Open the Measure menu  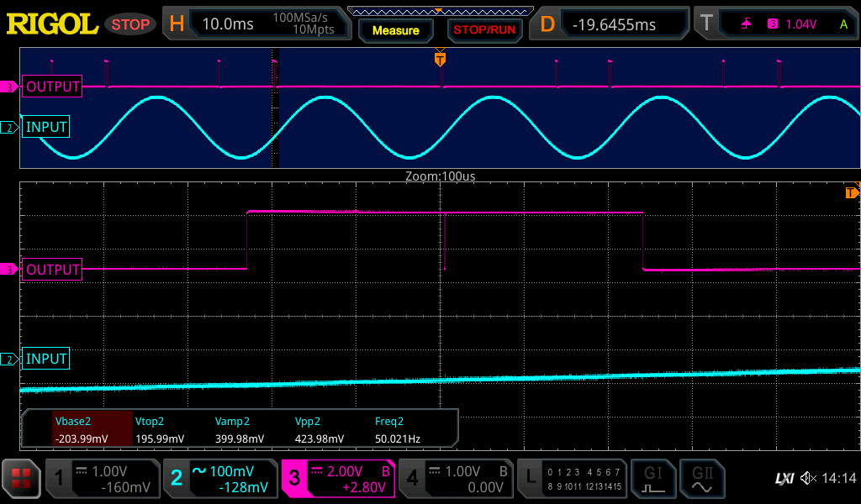coord(395,29)
